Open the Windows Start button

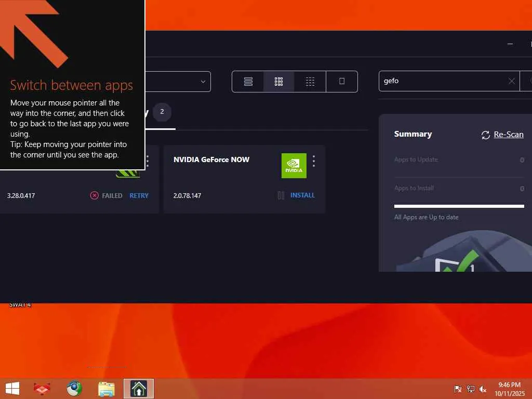pos(12,389)
